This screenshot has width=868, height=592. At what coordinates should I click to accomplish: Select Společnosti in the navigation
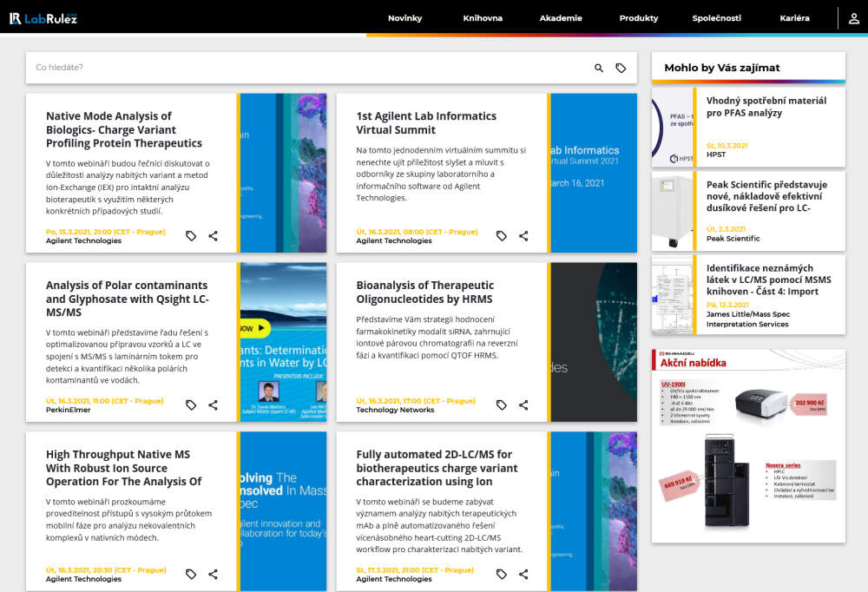(x=716, y=18)
